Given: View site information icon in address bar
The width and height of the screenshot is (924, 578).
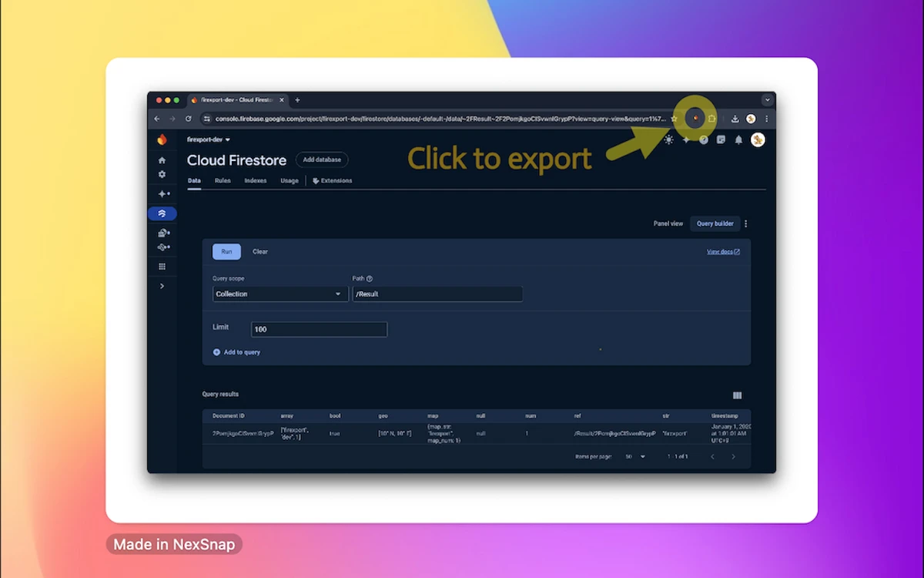Looking at the screenshot, I should click(206, 119).
